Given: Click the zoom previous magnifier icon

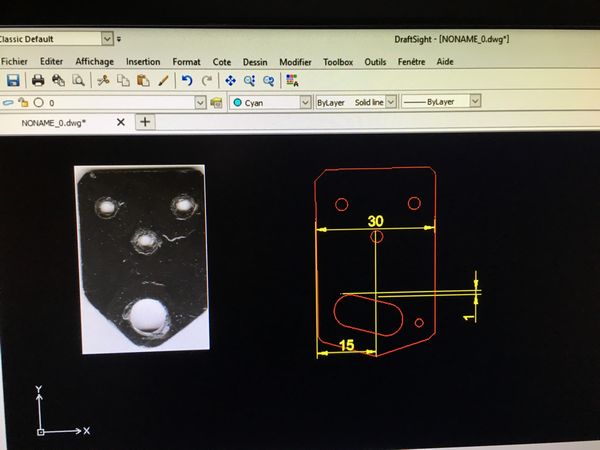Looking at the screenshot, I should [x=269, y=81].
